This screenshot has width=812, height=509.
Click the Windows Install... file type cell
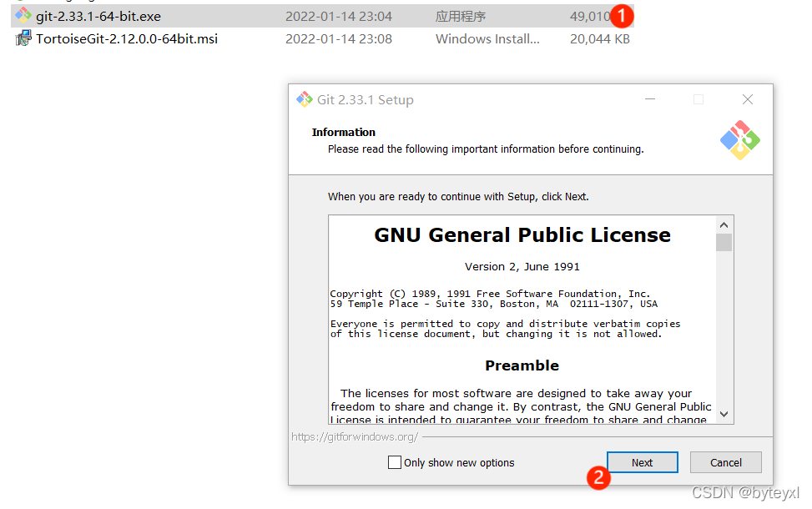click(487, 39)
